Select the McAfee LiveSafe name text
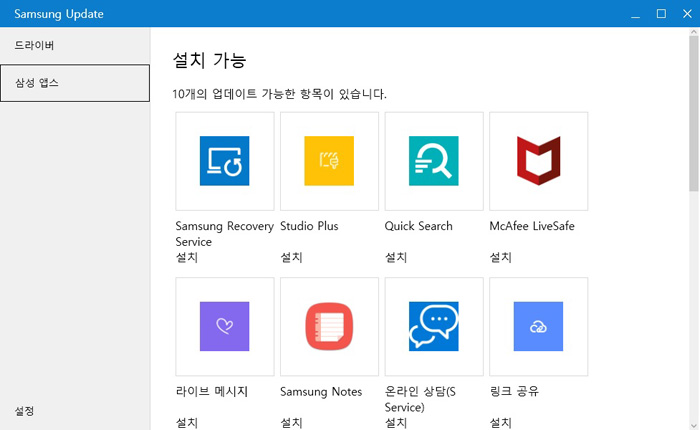The width and height of the screenshot is (700, 430). (532, 226)
